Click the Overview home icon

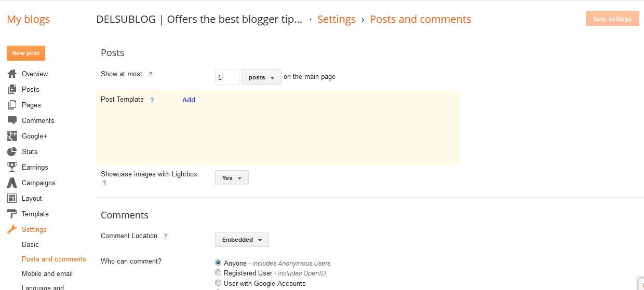12,74
